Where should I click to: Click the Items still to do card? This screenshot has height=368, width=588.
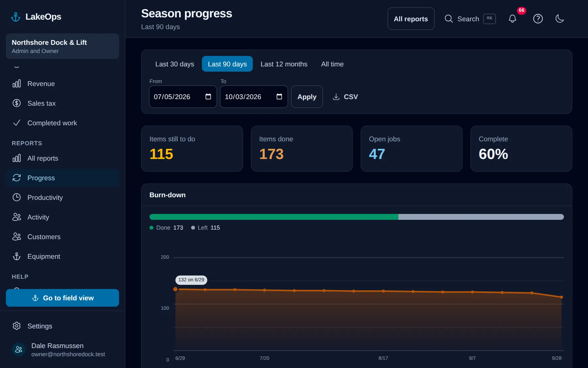[192, 149]
